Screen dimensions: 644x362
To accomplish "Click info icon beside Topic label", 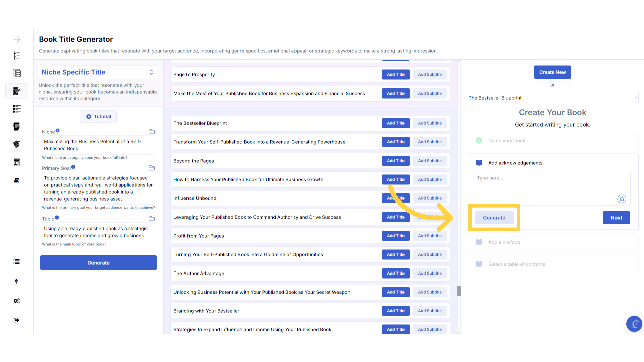I will coord(57,218).
